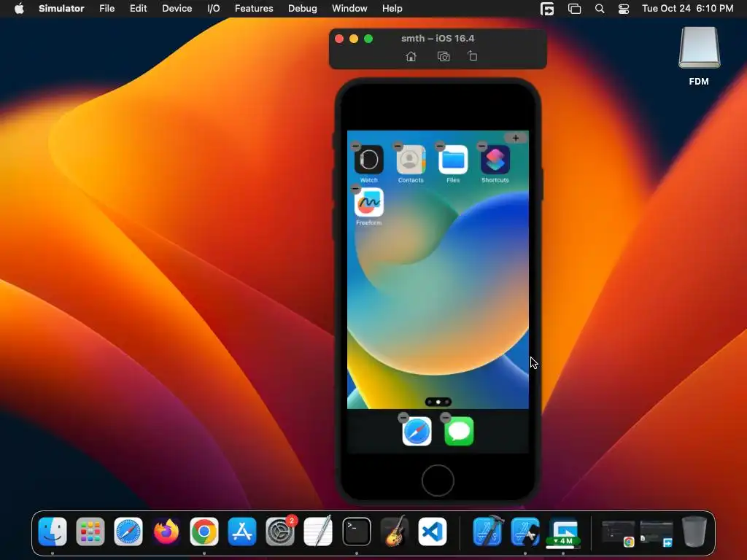Remove Contacts app via its minus badge
This screenshot has width=747, height=560.
click(398, 146)
